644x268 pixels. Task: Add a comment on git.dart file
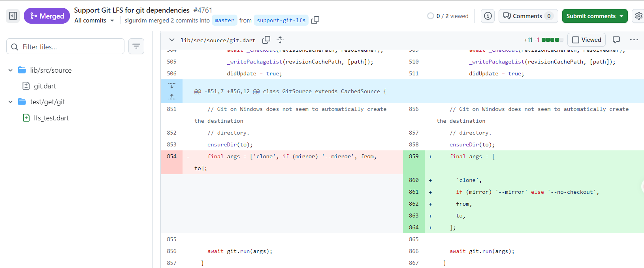click(x=616, y=40)
